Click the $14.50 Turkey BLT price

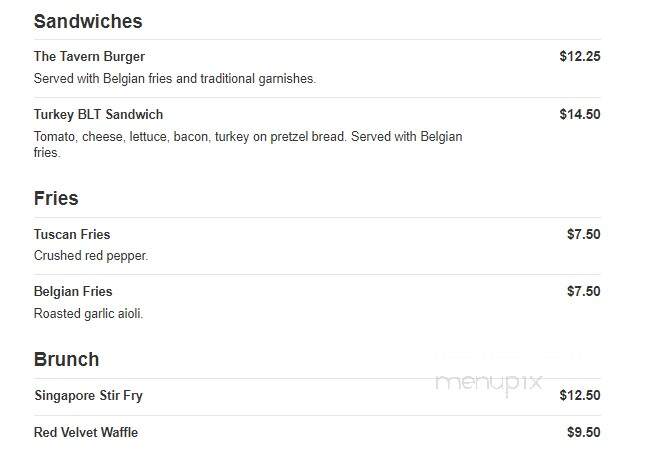tap(580, 114)
